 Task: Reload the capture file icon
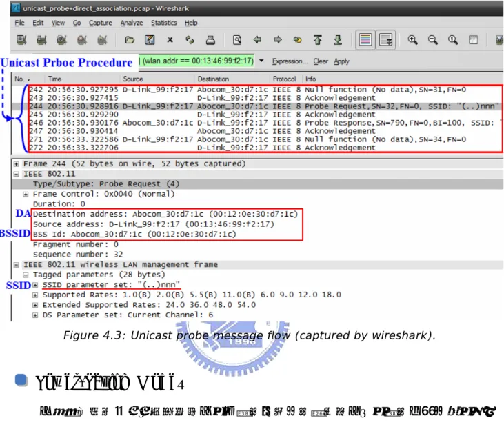click(190, 40)
